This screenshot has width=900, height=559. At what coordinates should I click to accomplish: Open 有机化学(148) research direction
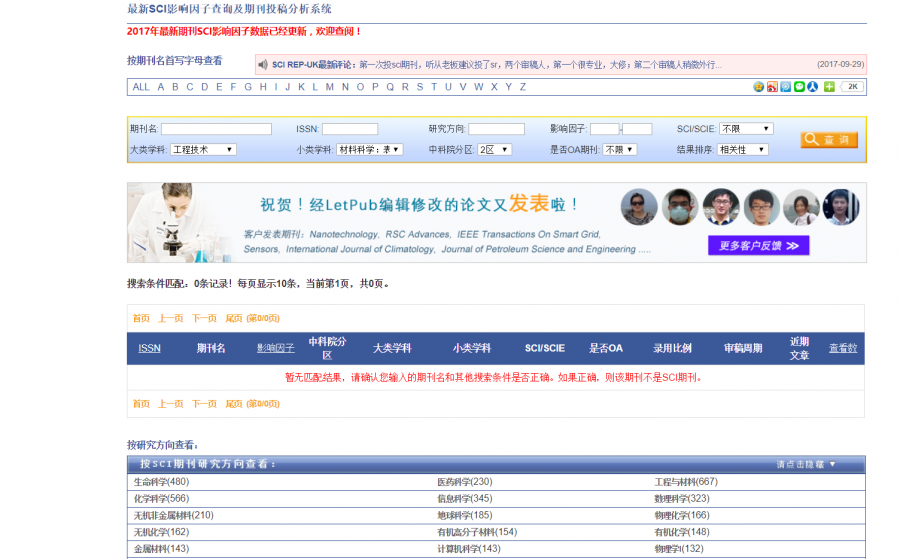pos(682,532)
